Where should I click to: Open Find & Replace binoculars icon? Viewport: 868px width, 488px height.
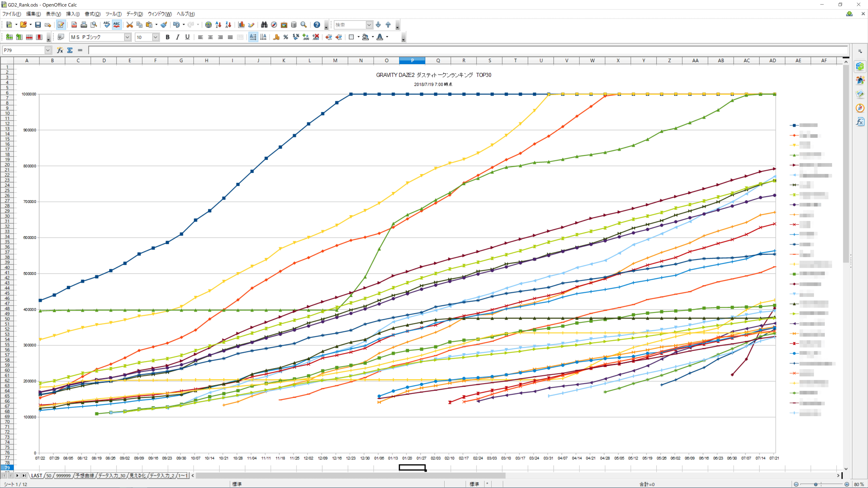pyautogui.click(x=264, y=25)
